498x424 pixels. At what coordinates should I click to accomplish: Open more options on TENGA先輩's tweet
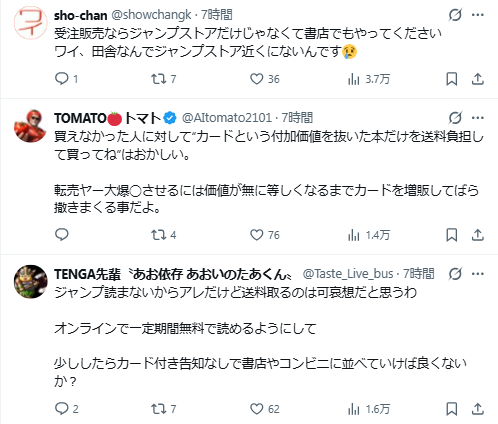[x=478, y=274]
